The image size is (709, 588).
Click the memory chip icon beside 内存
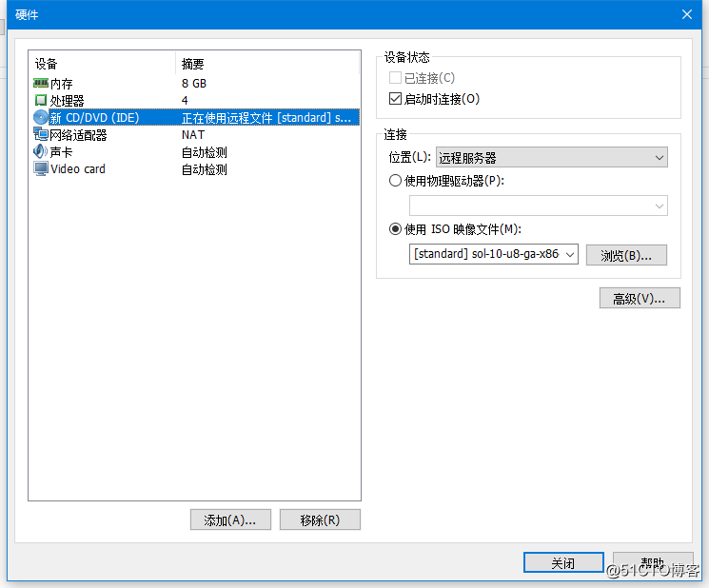point(41,83)
